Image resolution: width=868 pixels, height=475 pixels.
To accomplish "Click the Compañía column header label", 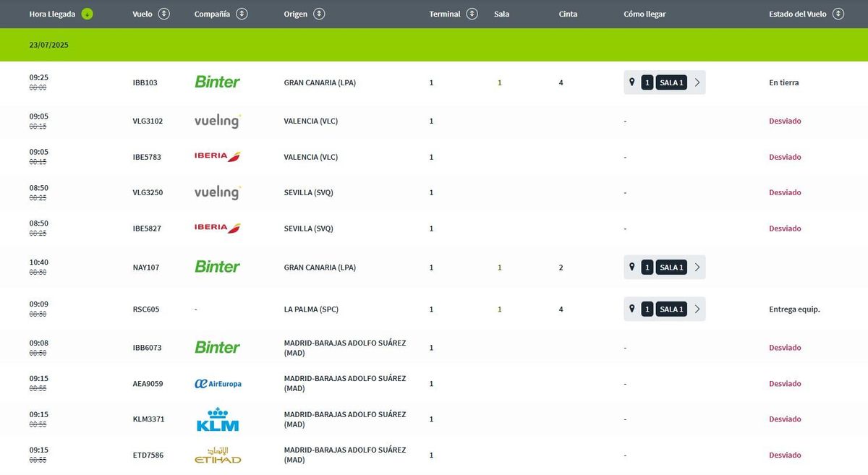I will tap(212, 14).
